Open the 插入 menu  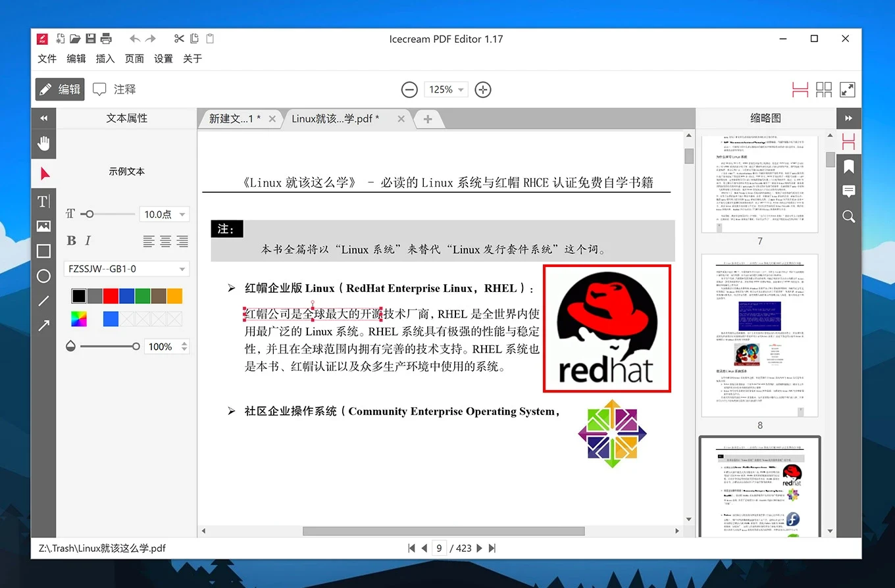tap(105, 59)
